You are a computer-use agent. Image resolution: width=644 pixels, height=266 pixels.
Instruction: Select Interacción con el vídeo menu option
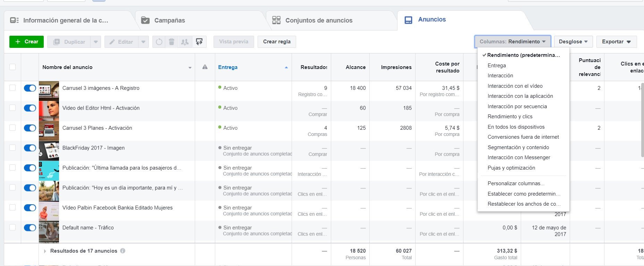point(515,86)
